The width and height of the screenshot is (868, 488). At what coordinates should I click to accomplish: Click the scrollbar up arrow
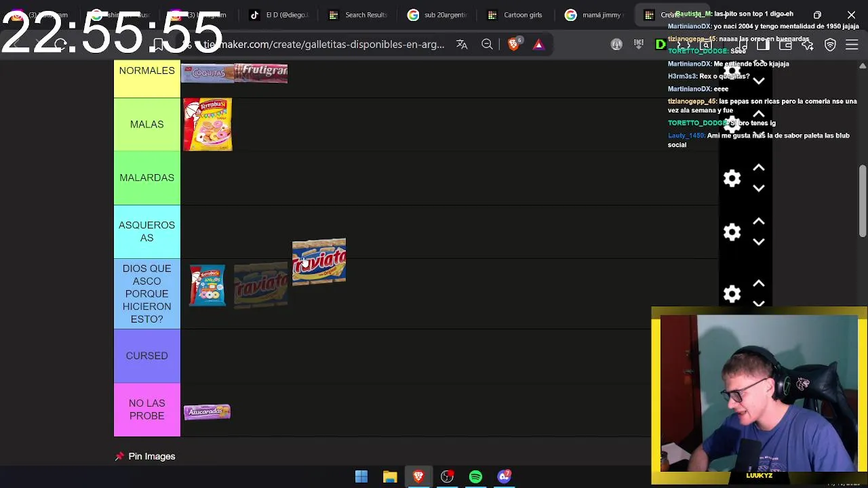(x=863, y=66)
